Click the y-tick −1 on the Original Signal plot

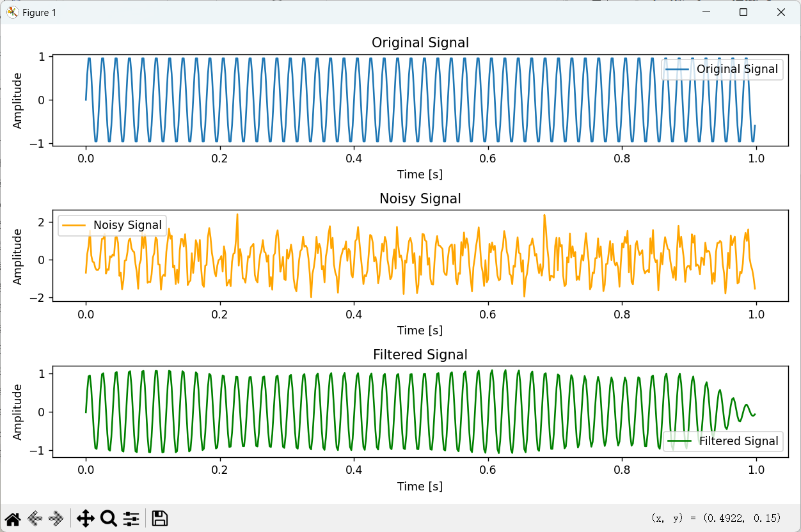(38, 143)
